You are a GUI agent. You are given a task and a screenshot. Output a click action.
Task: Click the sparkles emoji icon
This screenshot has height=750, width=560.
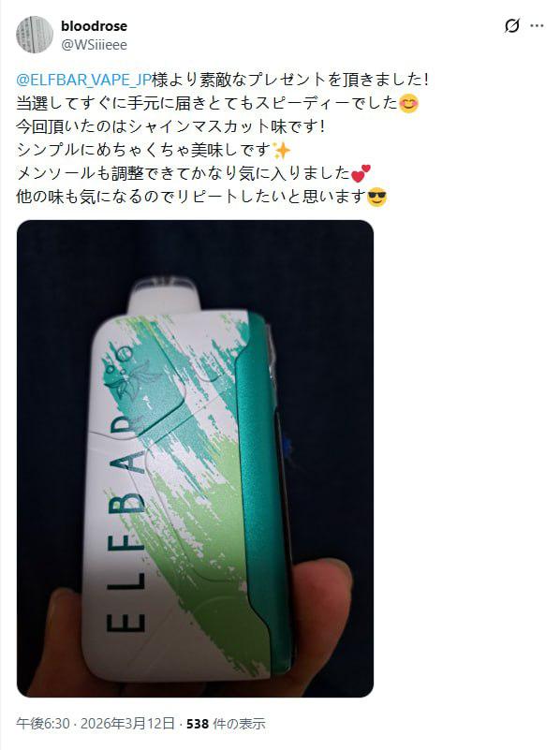(282, 150)
